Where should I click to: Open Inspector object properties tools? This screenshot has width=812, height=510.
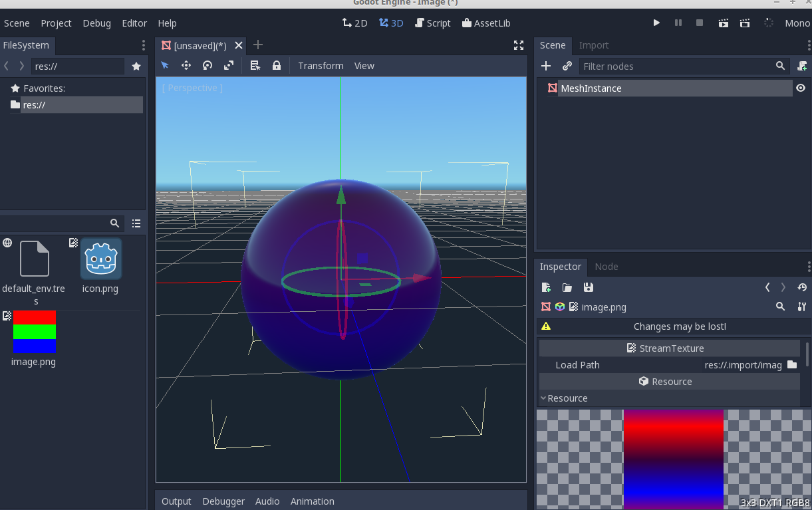[802, 307]
